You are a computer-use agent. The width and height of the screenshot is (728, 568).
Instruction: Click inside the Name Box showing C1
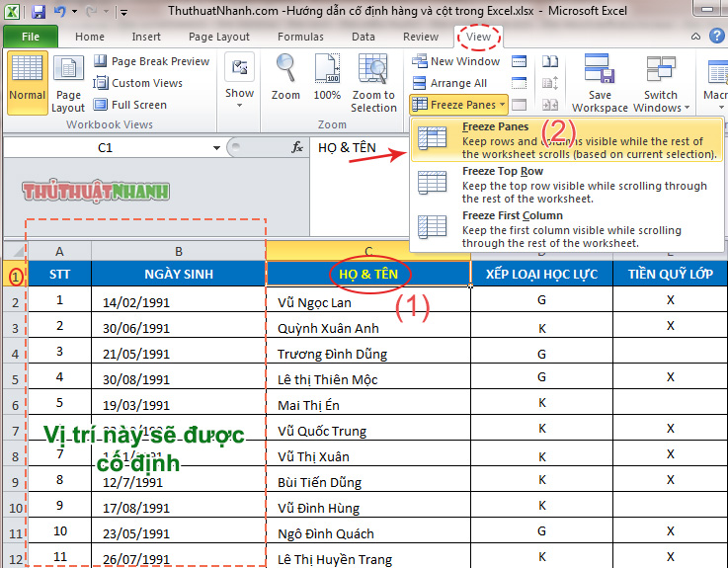(x=106, y=148)
